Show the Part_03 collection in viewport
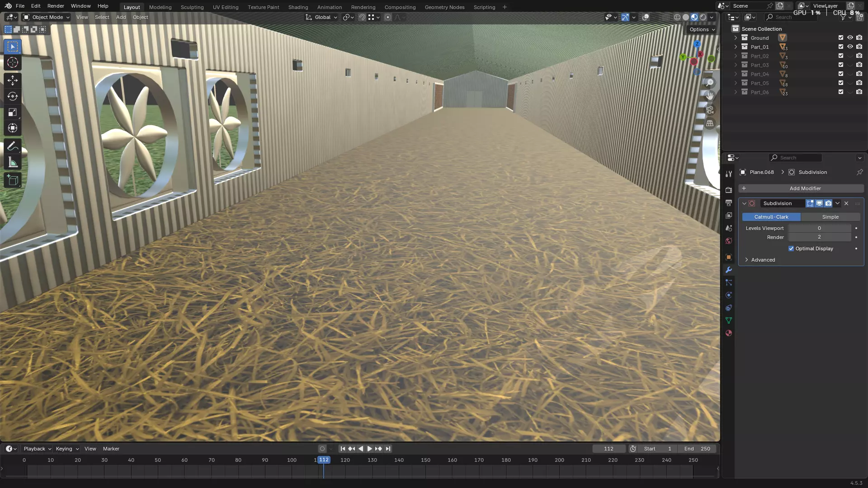 pyautogui.click(x=850, y=65)
